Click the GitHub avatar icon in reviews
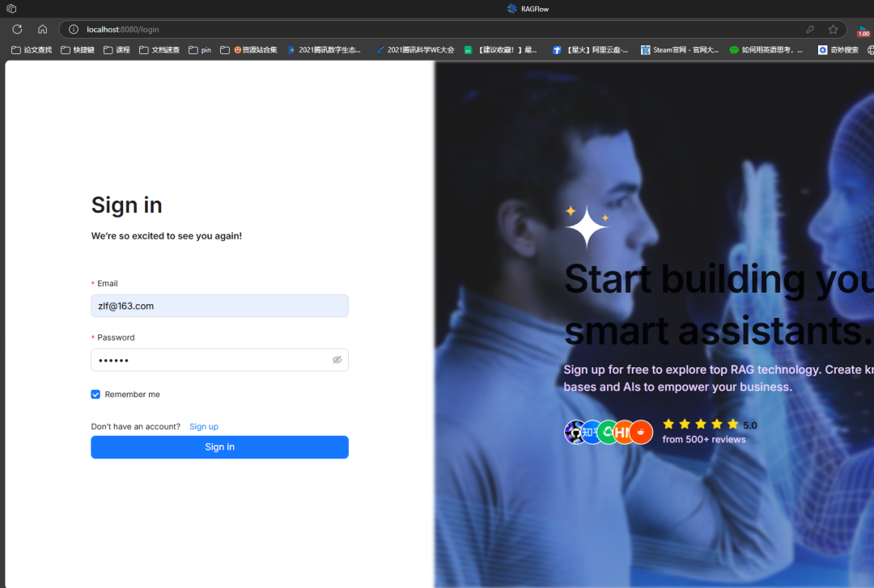 575,433
